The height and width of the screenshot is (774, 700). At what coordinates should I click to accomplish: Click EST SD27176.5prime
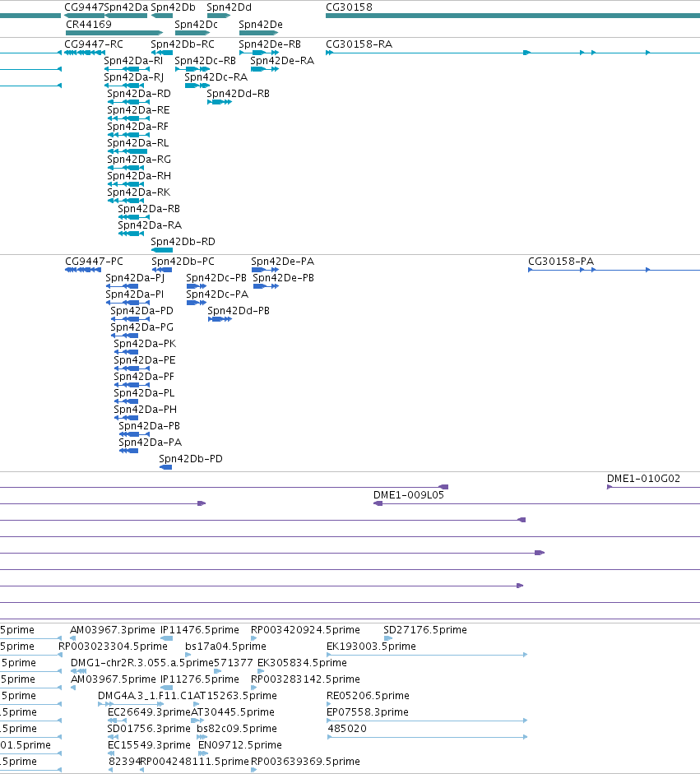point(425,630)
